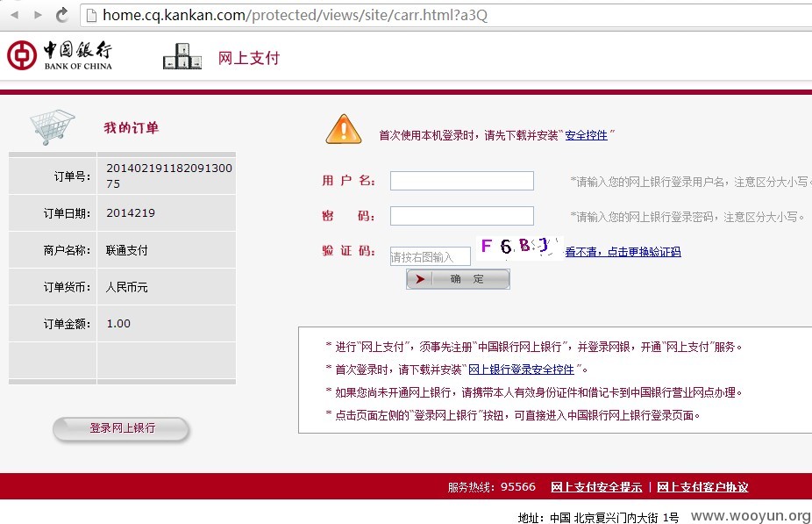Click the username hint text beside field

click(x=690, y=182)
